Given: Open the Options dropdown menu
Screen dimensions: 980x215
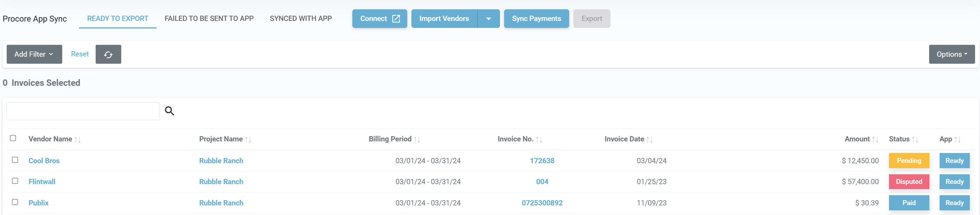Looking at the screenshot, I should [952, 54].
